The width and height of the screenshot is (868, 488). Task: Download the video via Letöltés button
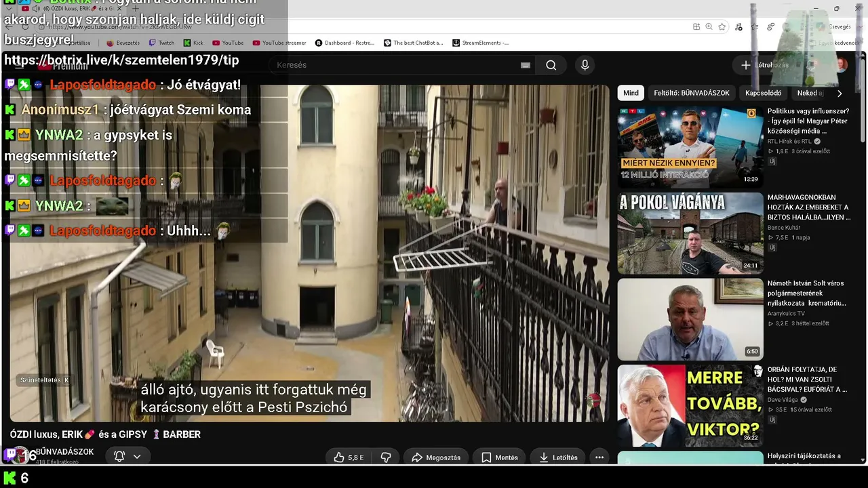point(558,457)
